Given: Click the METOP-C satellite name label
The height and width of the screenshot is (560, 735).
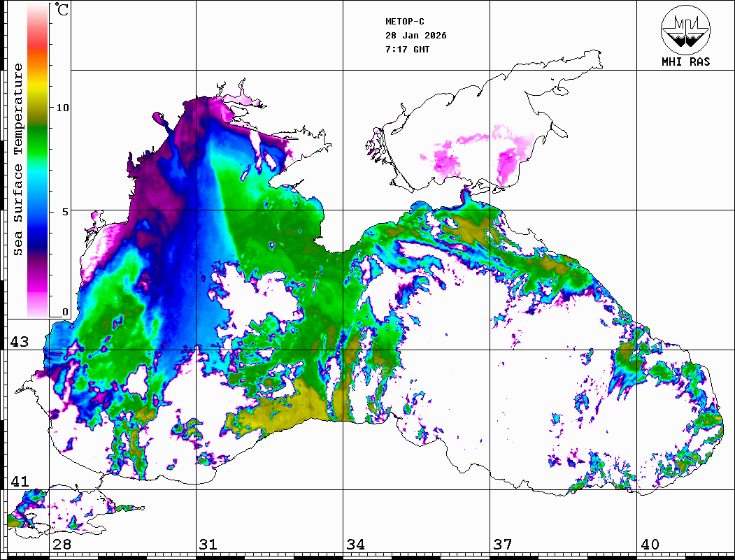Looking at the screenshot, I should (x=405, y=22).
